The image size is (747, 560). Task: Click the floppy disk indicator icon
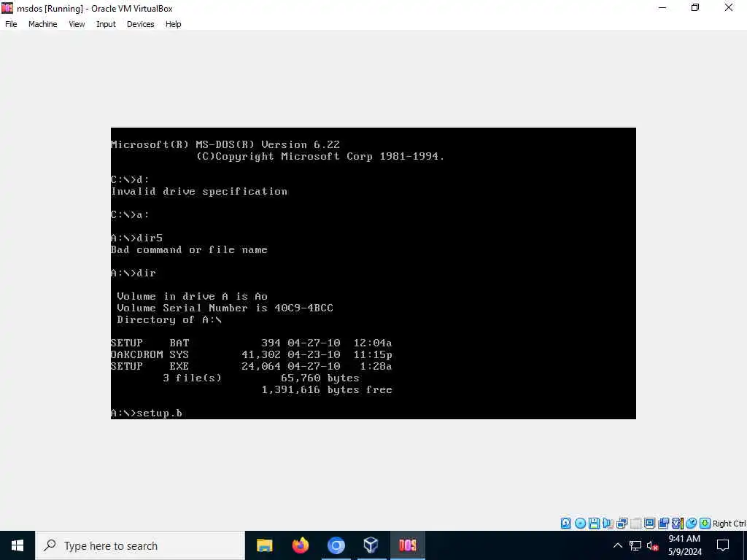[x=594, y=524]
